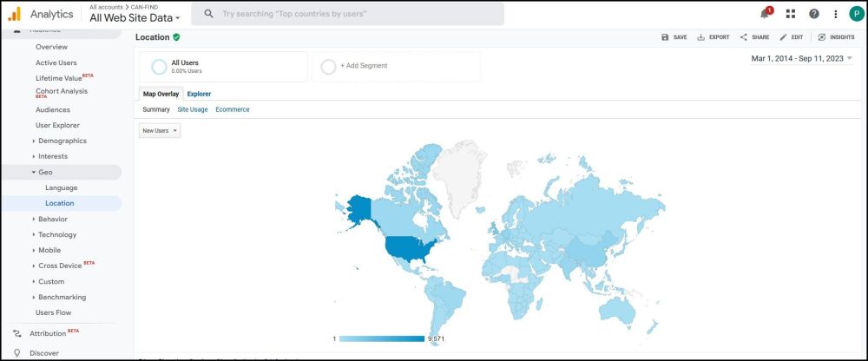Click the green verified shield beside Location
This screenshot has height=361, width=868.
click(176, 37)
